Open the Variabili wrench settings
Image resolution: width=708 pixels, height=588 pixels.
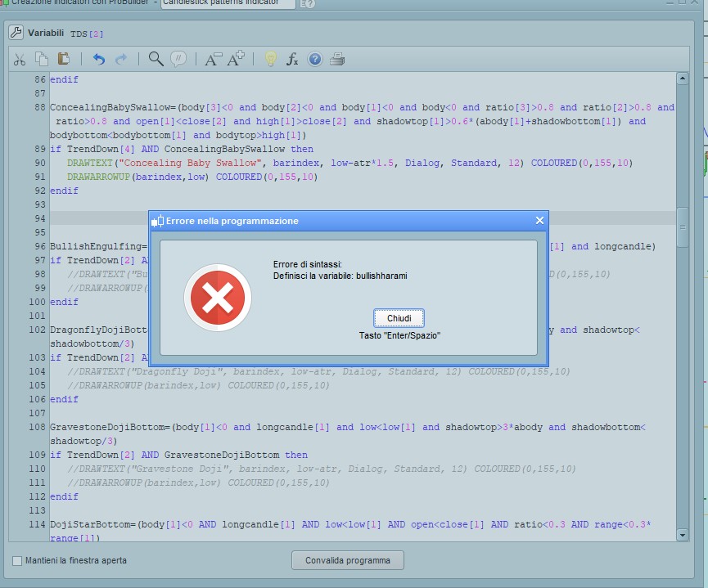pyautogui.click(x=16, y=33)
